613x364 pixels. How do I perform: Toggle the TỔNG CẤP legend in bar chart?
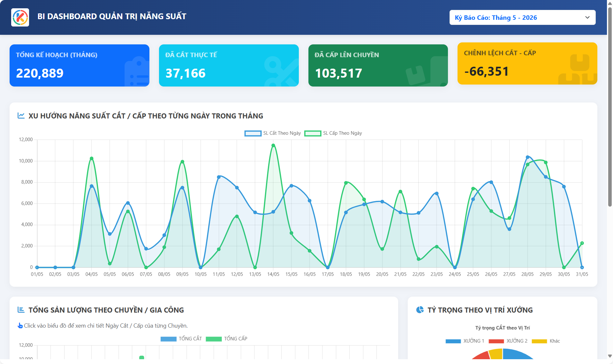tap(226, 339)
